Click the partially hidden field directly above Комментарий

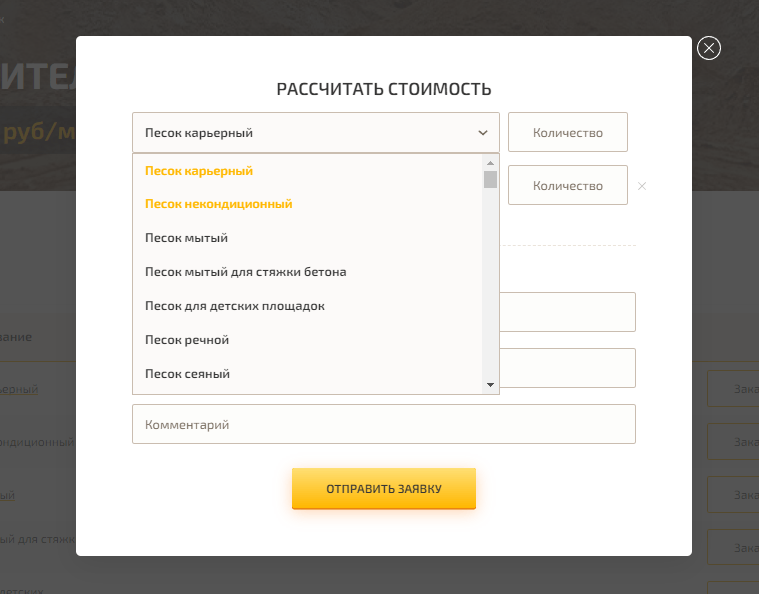pyautogui.click(x=567, y=368)
